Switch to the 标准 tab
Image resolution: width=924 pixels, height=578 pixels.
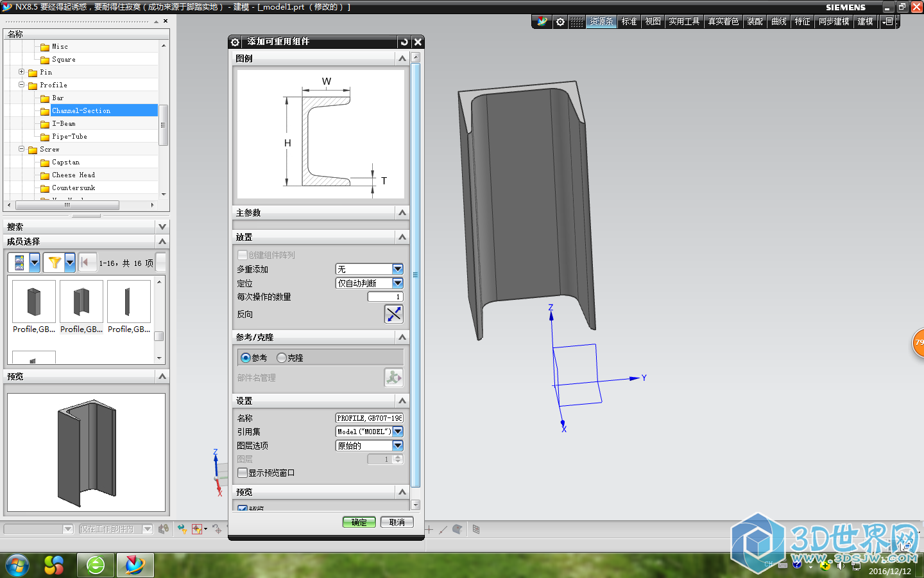[x=629, y=21]
